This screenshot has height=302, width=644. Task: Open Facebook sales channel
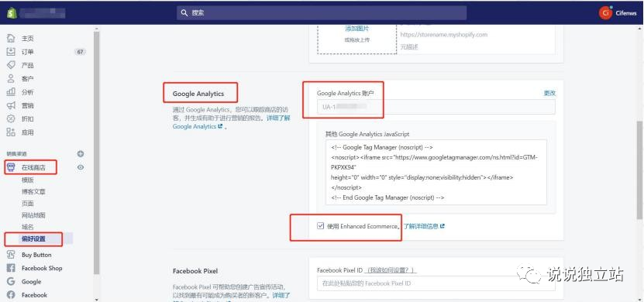[x=35, y=294]
